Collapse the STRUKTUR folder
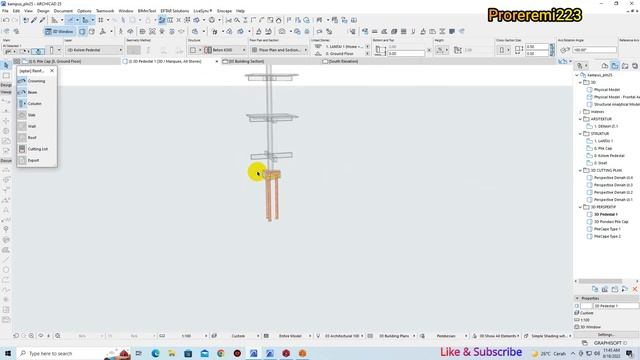This screenshot has height=360, width=640. (580, 133)
